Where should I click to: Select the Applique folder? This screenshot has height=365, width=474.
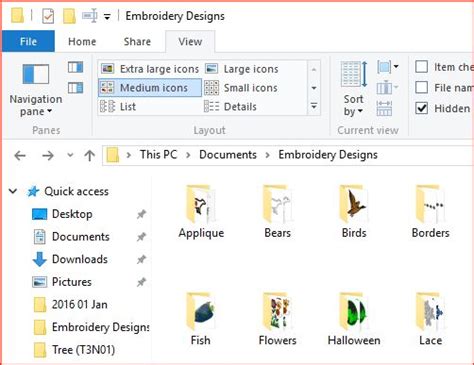pos(201,212)
